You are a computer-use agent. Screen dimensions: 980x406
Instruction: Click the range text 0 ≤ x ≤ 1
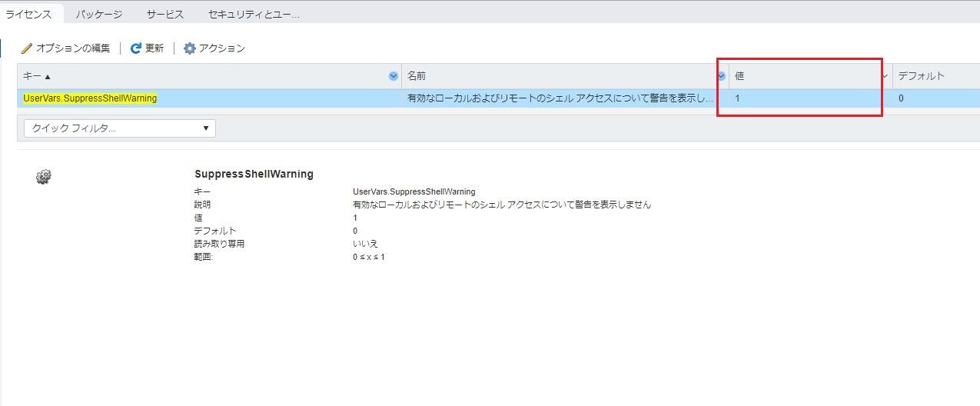point(368,257)
